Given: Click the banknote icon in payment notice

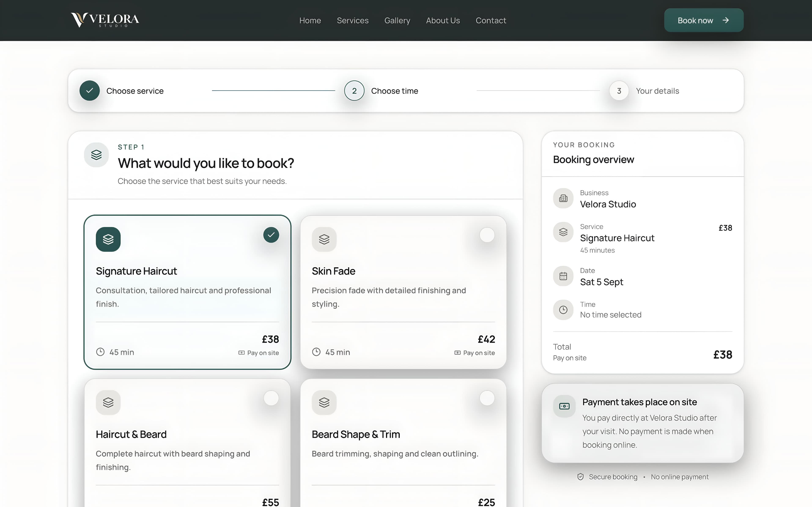Looking at the screenshot, I should click(564, 406).
